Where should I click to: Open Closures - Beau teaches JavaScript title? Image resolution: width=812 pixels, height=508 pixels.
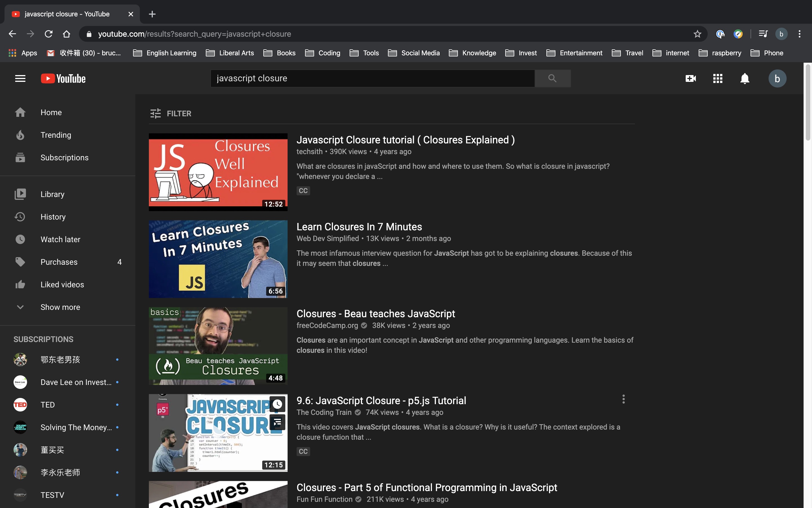pos(376,314)
